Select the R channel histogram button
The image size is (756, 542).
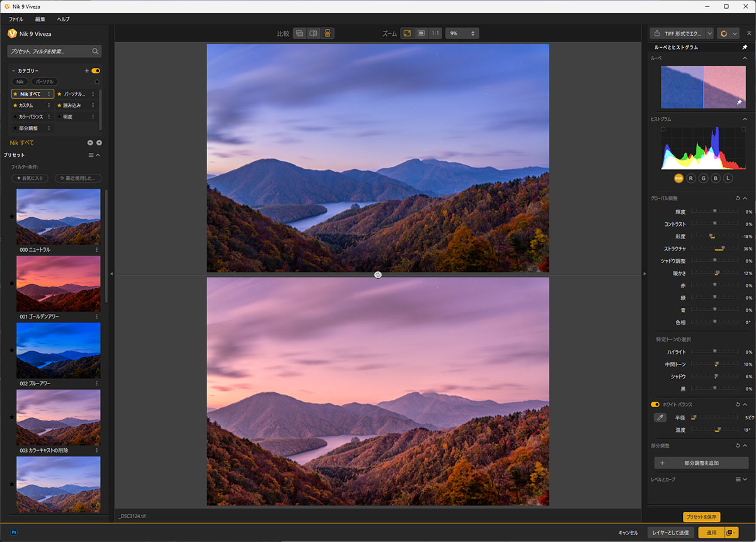click(691, 178)
